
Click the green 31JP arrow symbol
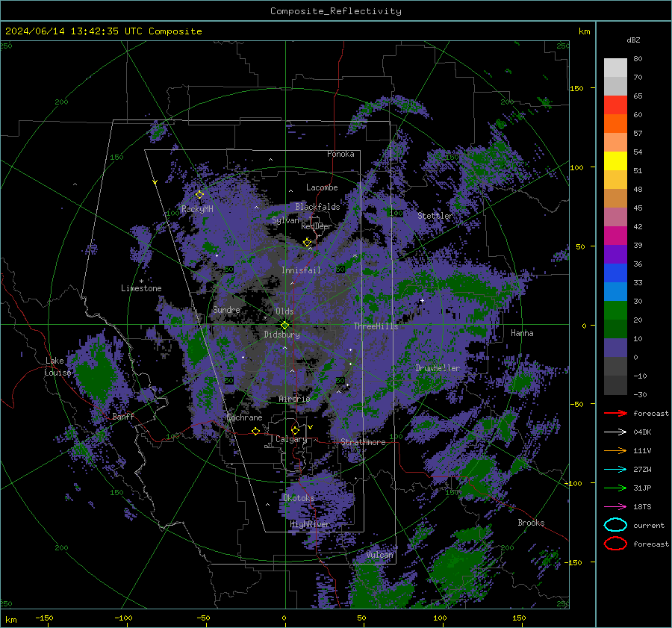pos(615,488)
